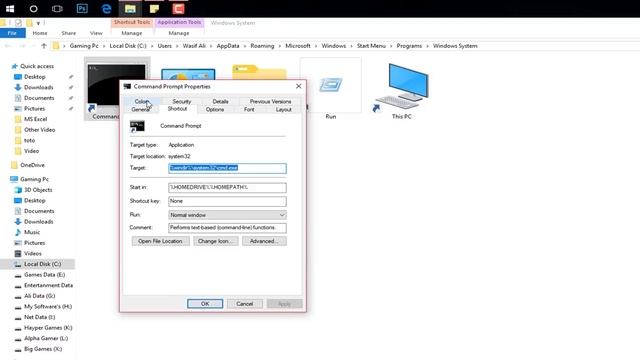Screen dimensions: 640x360
Task: Open Cortana search circle in taskbar
Action: point(33,9)
